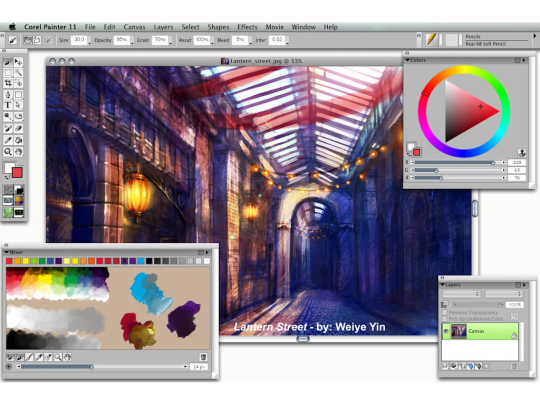Click the Canvas layer thumbnail
This screenshot has width=540, height=405.
click(x=459, y=331)
